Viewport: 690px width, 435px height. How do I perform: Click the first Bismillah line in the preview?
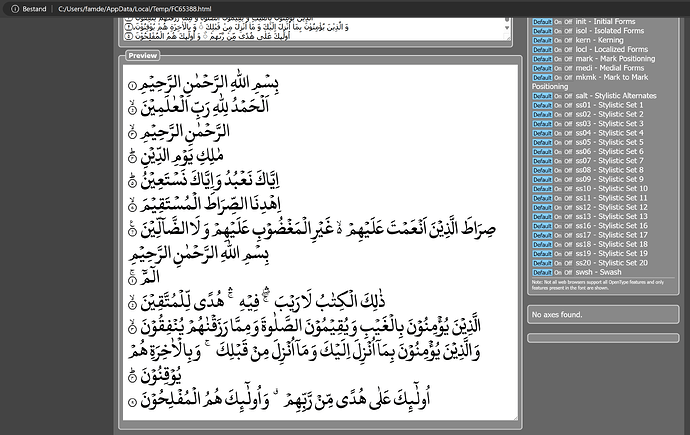(x=203, y=84)
